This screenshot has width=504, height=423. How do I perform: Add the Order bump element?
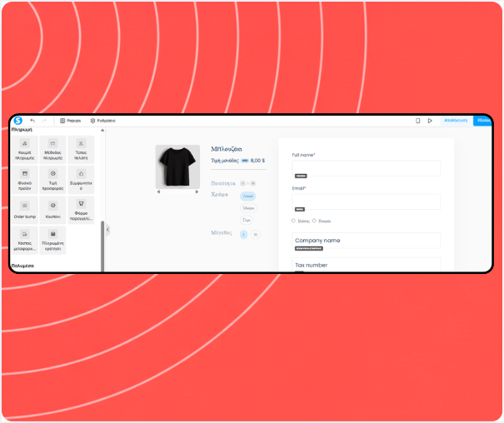coord(25,210)
